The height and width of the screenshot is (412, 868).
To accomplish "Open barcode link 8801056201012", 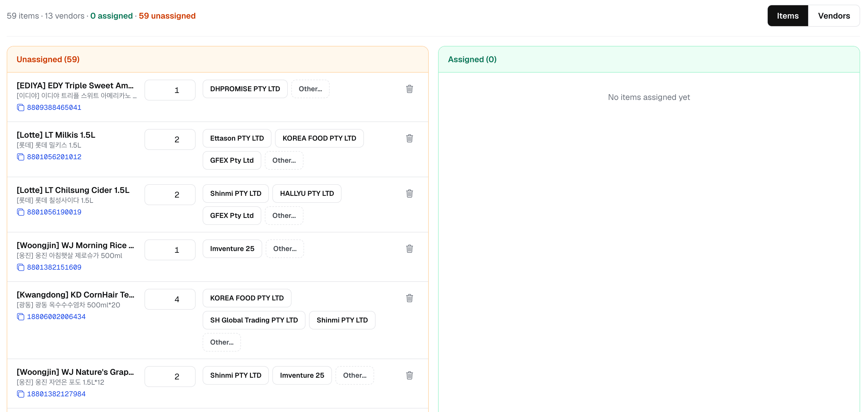I will 54,157.
